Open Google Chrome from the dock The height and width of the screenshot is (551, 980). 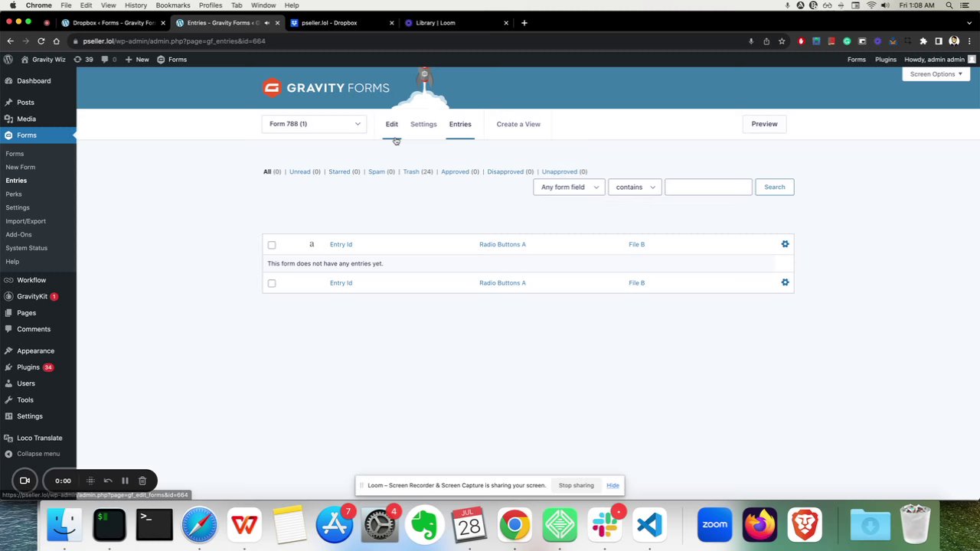pyautogui.click(x=514, y=524)
